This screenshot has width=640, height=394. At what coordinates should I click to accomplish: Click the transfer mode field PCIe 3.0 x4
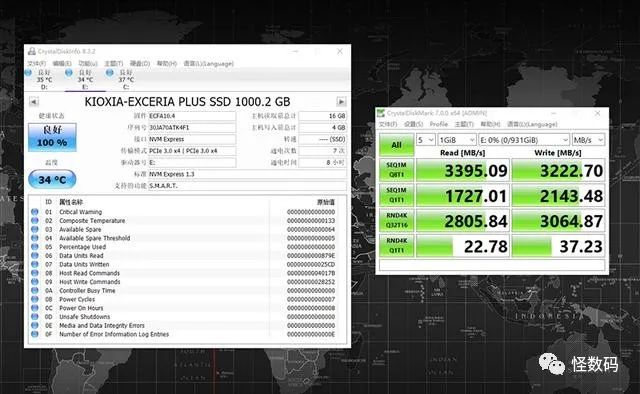coord(192,151)
